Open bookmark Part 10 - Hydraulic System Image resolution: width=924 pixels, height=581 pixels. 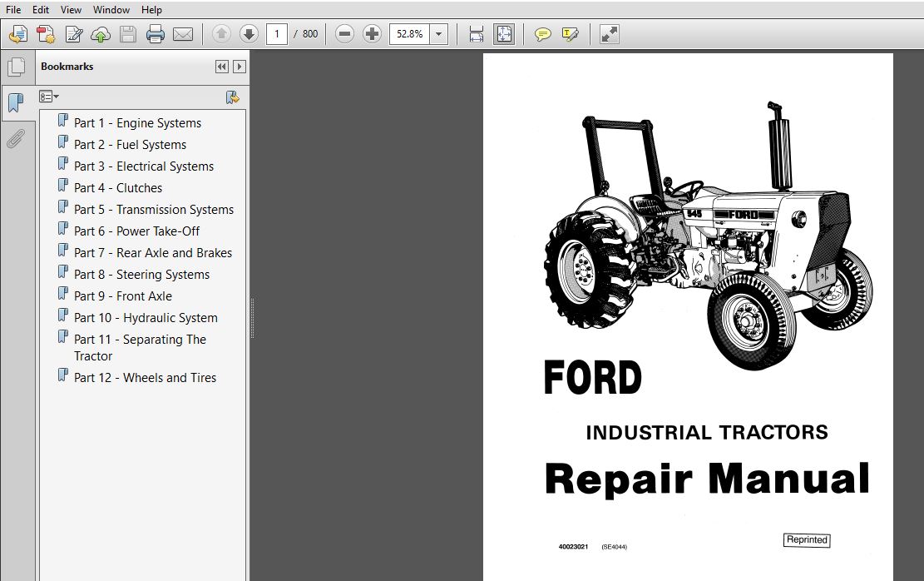tap(146, 317)
